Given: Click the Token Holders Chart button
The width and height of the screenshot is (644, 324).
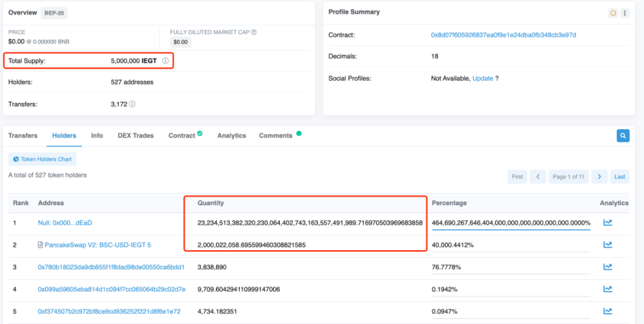Looking at the screenshot, I should pos(42,159).
